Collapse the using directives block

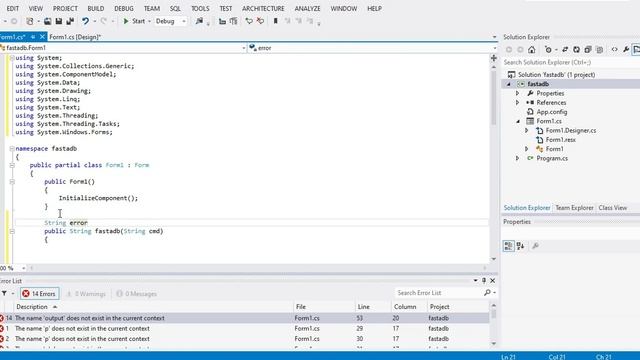point(12,58)
